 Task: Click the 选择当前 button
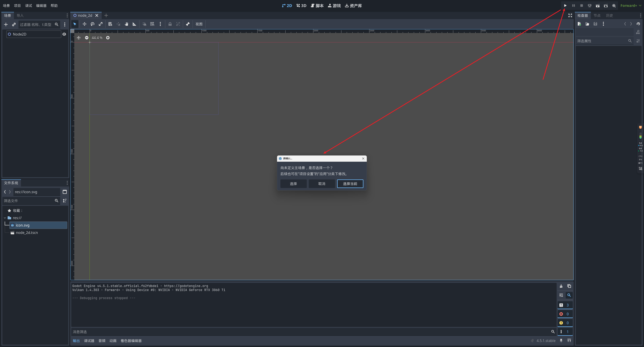point(350,184)
